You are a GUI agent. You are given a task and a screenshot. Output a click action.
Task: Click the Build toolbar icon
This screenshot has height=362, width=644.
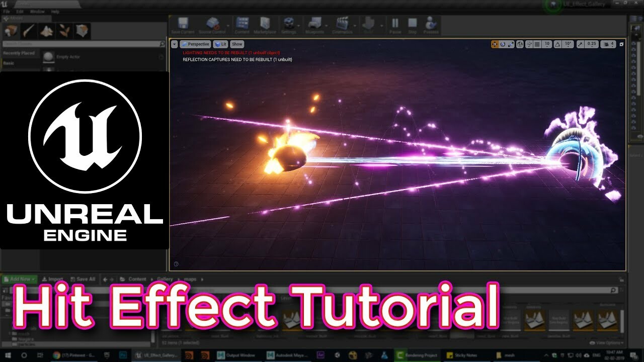369,25
